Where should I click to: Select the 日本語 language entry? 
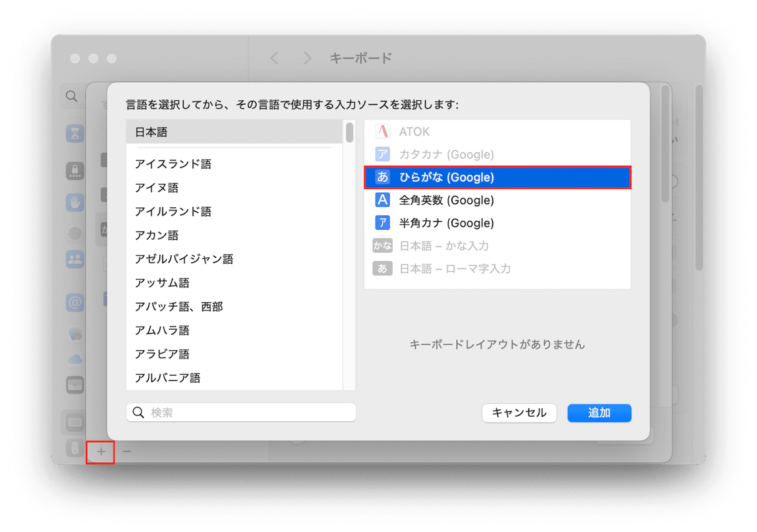coord(153,131)
